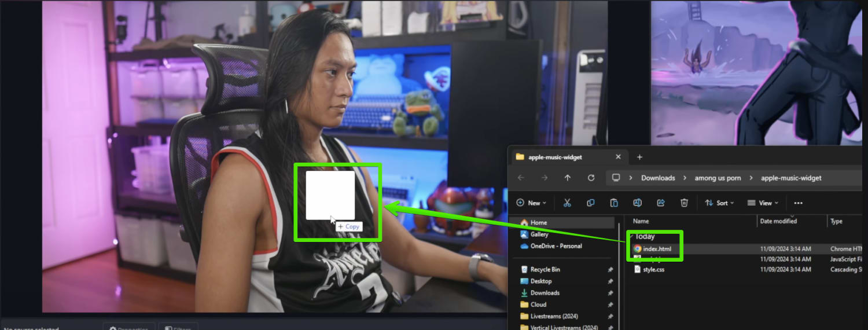Click the Copy icon in Explorer toolbar
Image resolution: width=868 pixels, height=330 pixels.
pos(591,203)
